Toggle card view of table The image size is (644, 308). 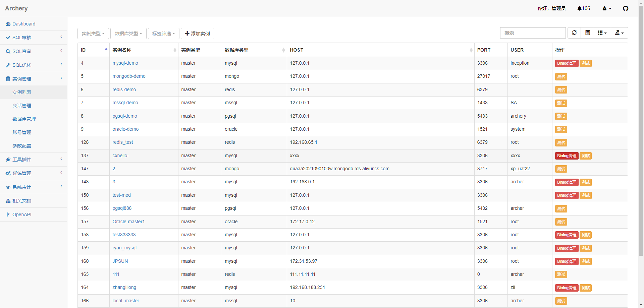tap(587, 33)
